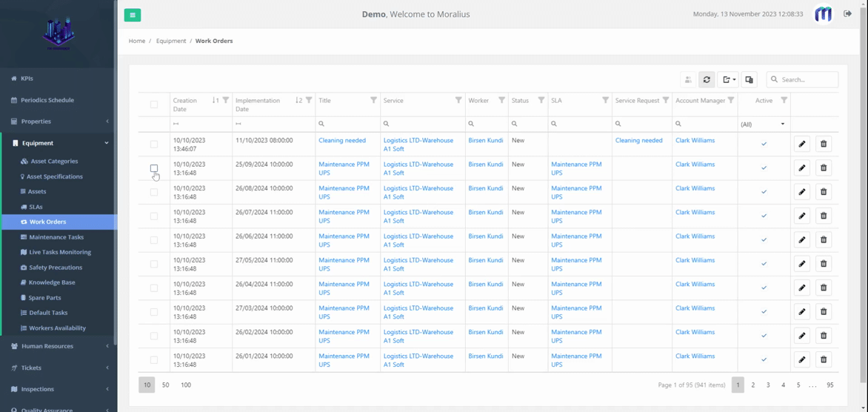The height and width of the screenshot is (412, 868).
Task: Click the edit pencil for Cleaning needed row
Action: click(801, 144)
